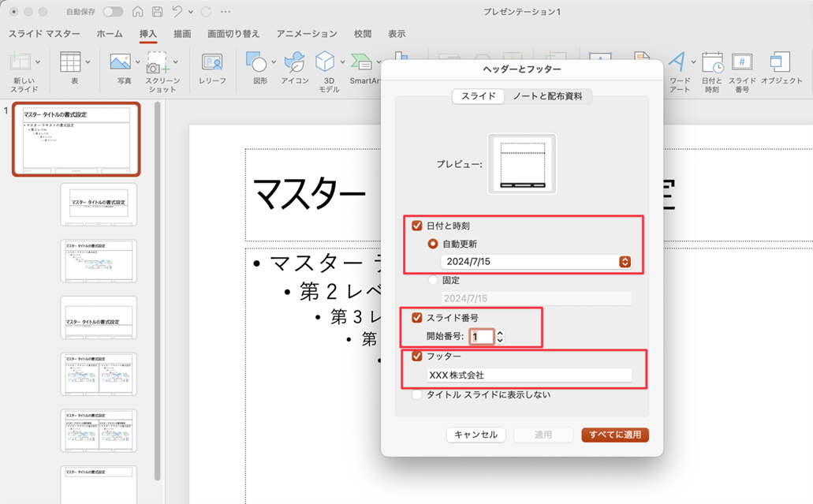The image size is (813, 504).
Task: Click the SmartArt icon
Action: (361, 62)
